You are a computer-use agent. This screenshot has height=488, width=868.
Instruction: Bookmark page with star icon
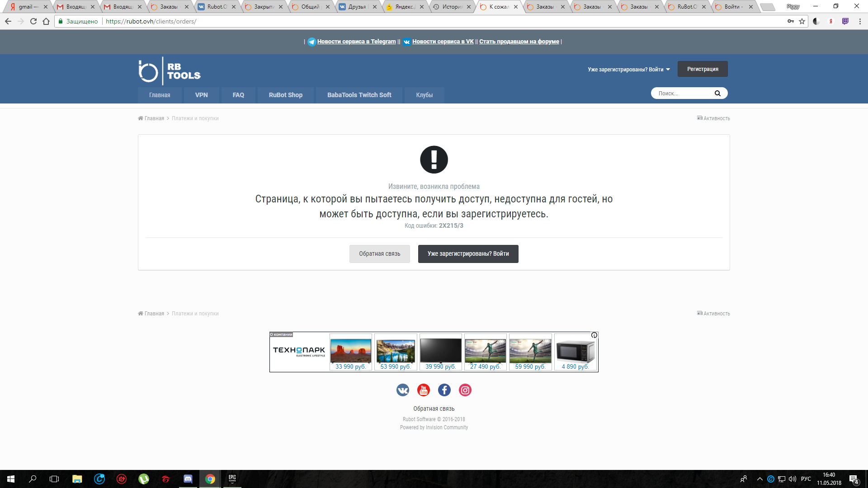tap(802, 21)
